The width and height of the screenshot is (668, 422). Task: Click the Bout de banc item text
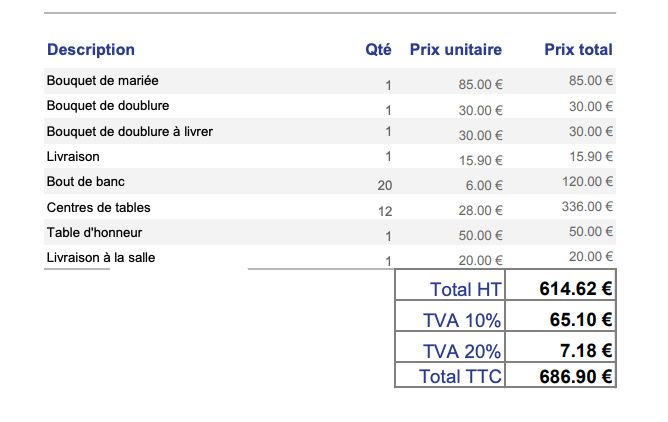pos(85,182)
